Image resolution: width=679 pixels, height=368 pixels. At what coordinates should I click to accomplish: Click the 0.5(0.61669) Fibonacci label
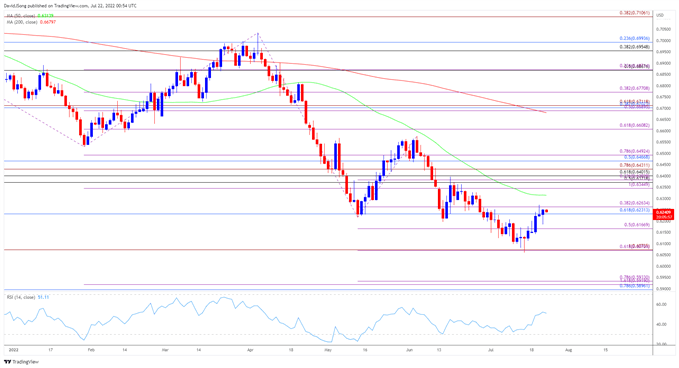tap(637, 225)
